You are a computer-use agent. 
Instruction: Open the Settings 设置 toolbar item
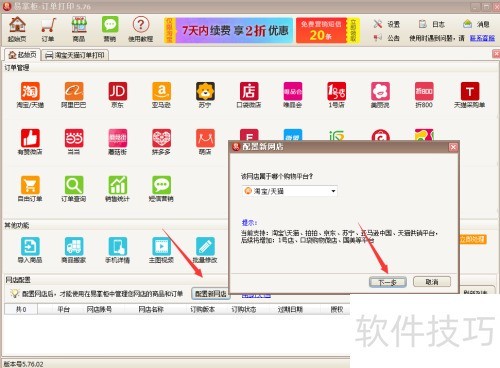(387, 24)
